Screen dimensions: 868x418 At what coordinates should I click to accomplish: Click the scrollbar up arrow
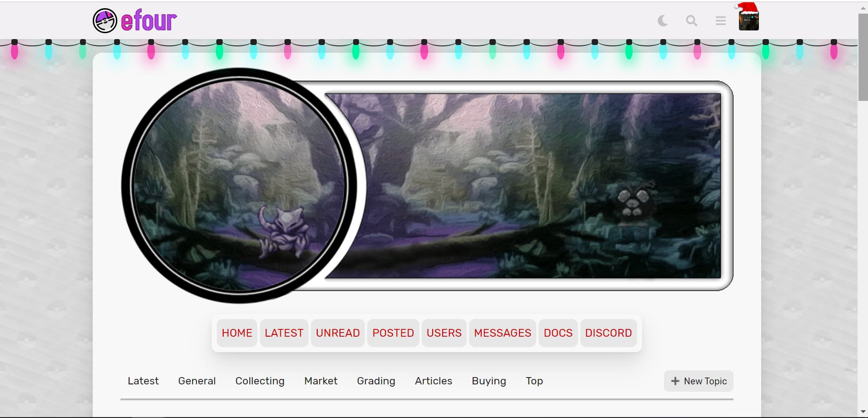(863, 8)
